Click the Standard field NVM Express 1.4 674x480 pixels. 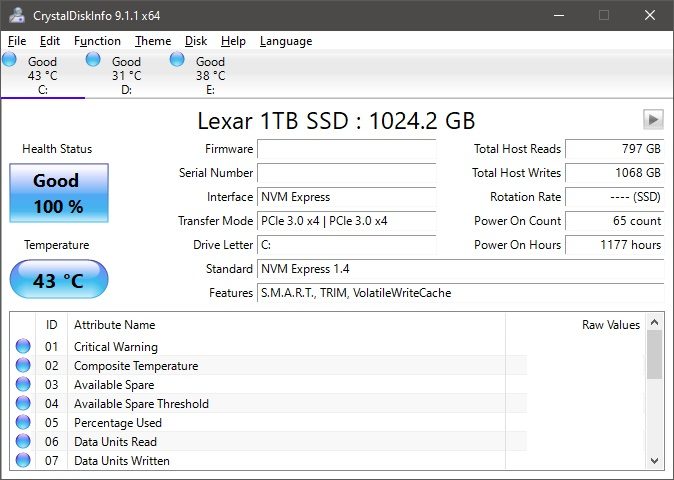(461, 269)
